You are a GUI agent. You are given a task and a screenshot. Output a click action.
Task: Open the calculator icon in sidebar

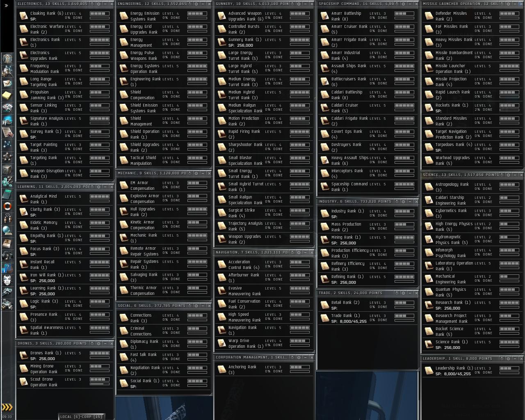tap(7, 194)
